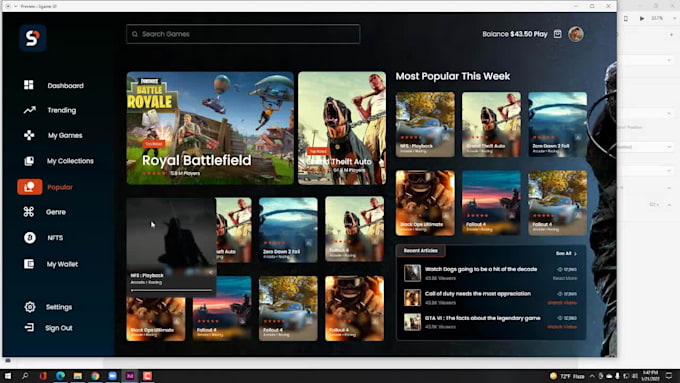680x383 pixels.
Task: Click the Balance $43.50 Play text
Action: (x=515, y=34)
